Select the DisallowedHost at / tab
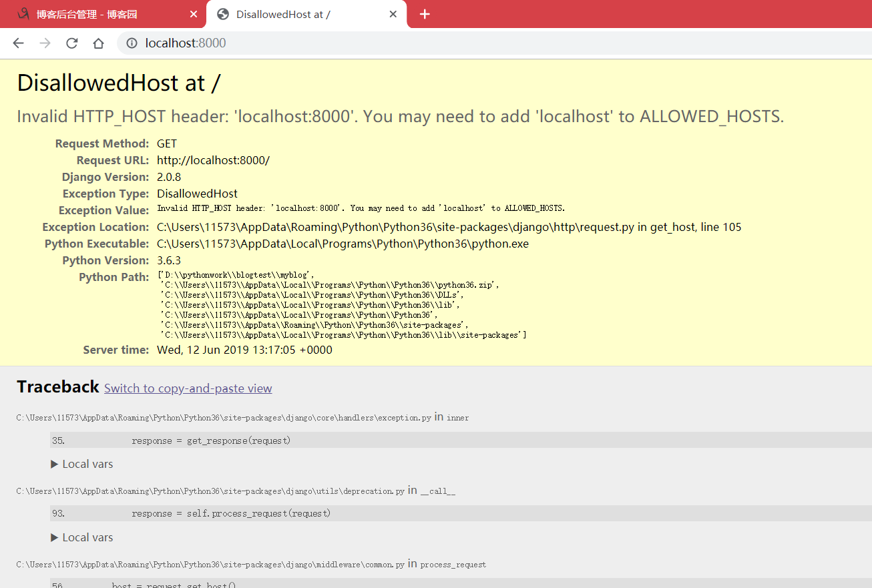 307,15
